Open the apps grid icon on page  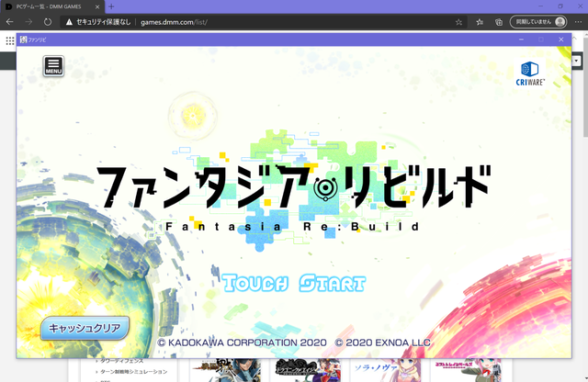pyautogui.click(x=10, y=40)
